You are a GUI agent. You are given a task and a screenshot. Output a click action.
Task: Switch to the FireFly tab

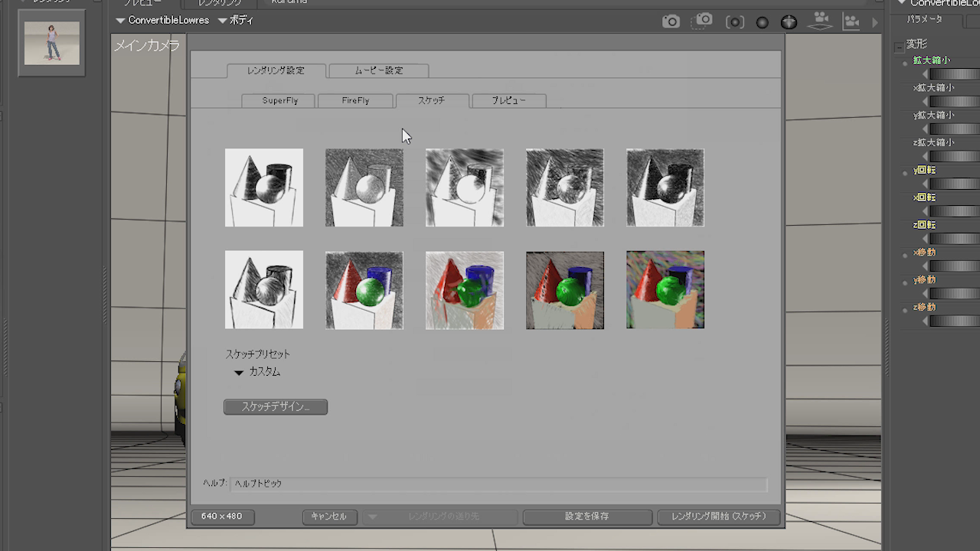(355, 100)
